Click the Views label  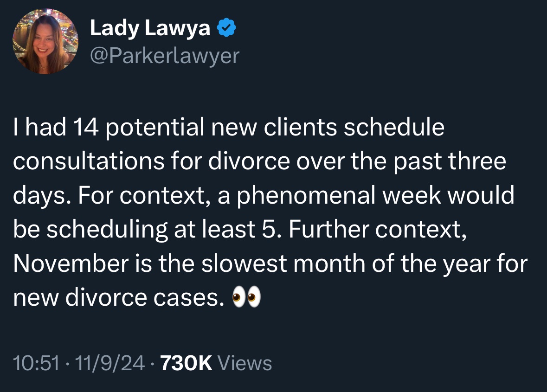(245, 363)
